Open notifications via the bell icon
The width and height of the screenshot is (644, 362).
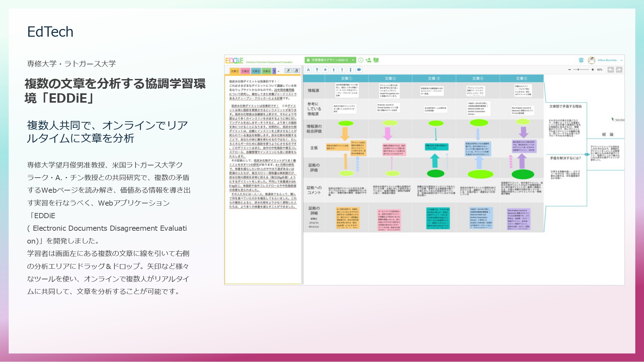581,60
